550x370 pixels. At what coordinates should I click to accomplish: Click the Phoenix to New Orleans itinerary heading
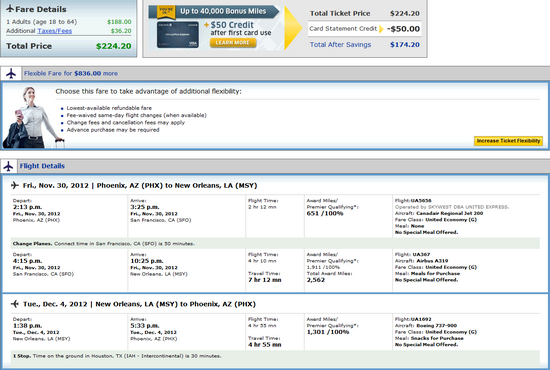coord(140,186)
